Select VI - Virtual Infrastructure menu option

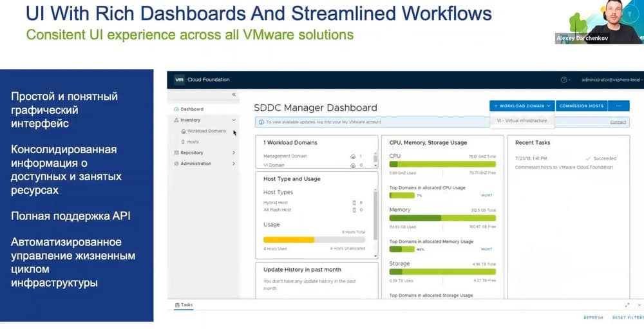pos(522,121)
